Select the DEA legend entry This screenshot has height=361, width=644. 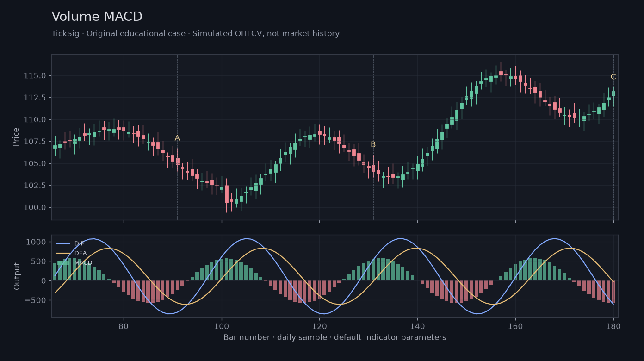[71, 253]
